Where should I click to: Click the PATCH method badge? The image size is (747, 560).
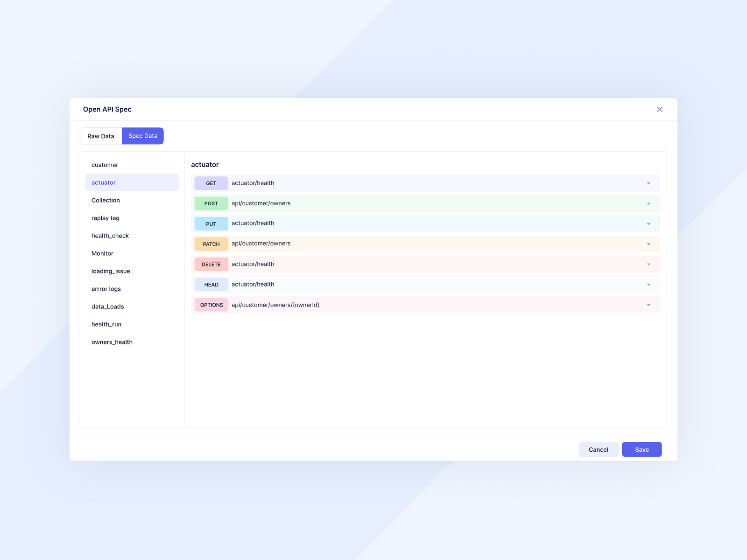pyautogui.click(x=211, y=244)
